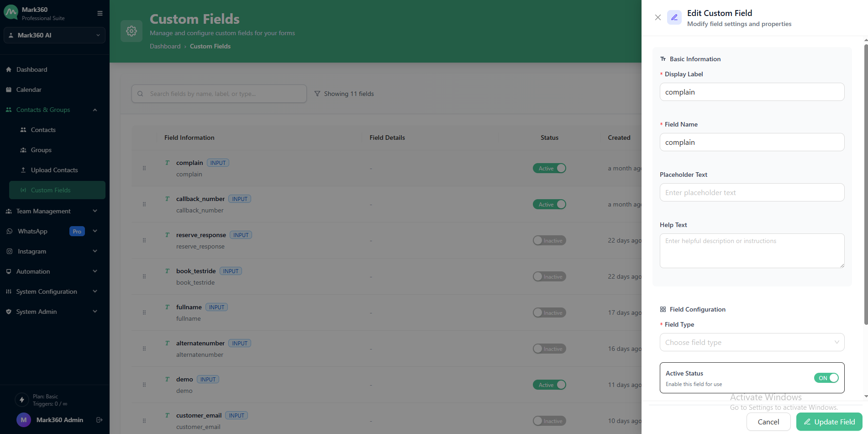The image size is (868, 434).
Task: Click the drag handle on the demo row
Action: [144, 385]
